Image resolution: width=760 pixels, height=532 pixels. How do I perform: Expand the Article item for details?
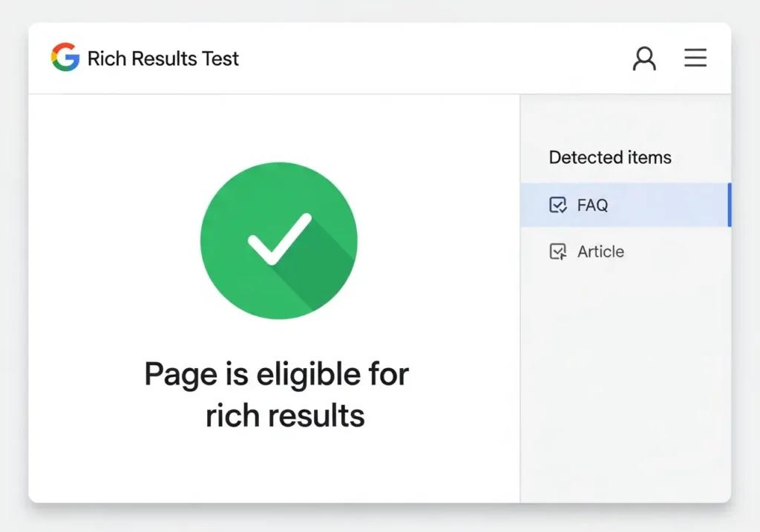599,252
